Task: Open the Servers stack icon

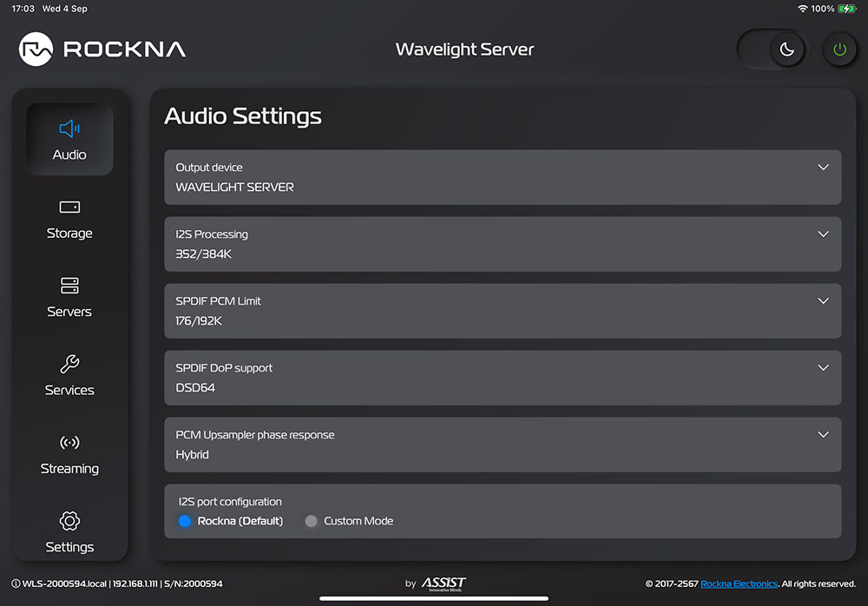Action: tap(69, 286)
